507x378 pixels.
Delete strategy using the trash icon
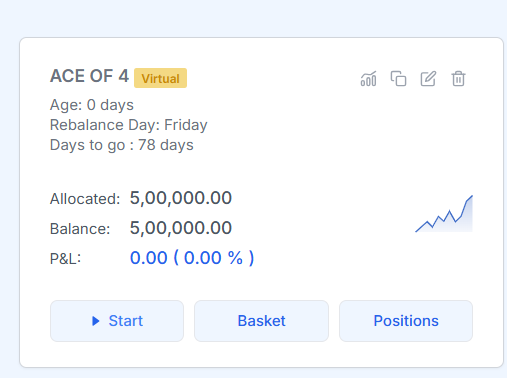tap(458, 79)
